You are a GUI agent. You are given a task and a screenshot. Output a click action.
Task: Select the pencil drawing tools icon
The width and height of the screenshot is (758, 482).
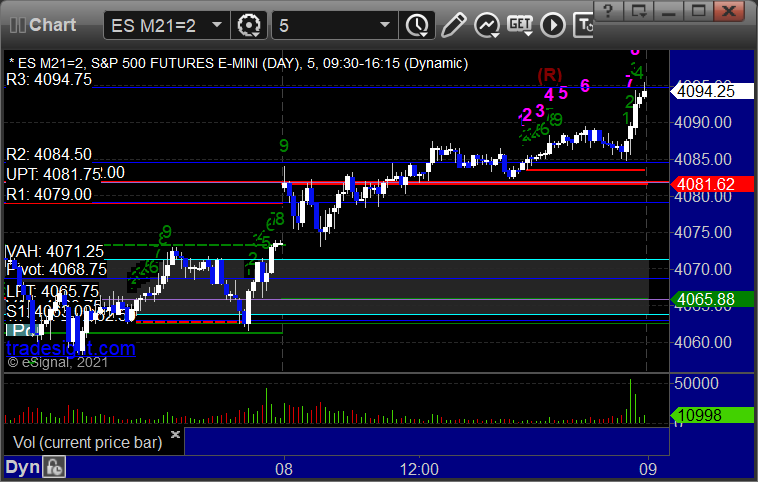tap(453, 25)
